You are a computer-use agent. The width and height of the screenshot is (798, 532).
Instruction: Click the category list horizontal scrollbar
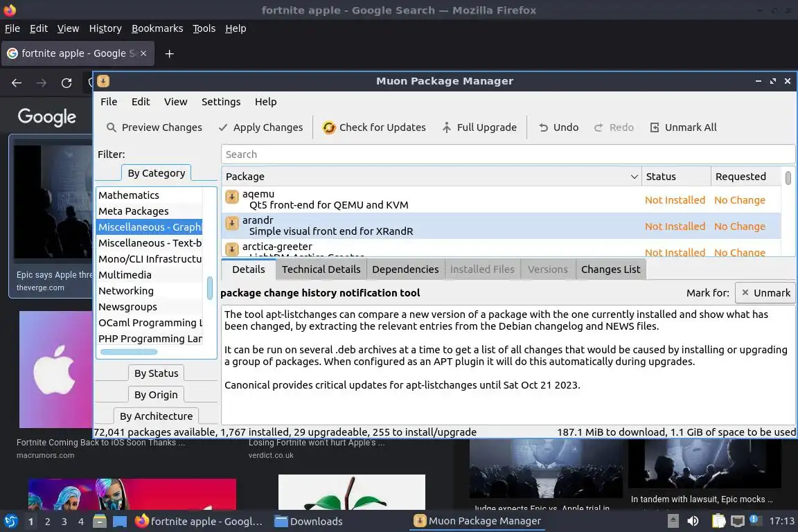coord(129,352)
